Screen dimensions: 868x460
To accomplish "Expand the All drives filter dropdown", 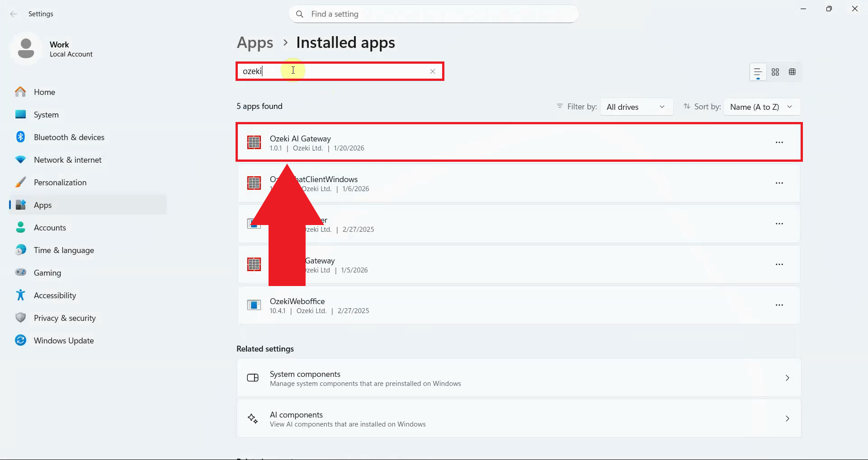I will (x=636, y=107).
